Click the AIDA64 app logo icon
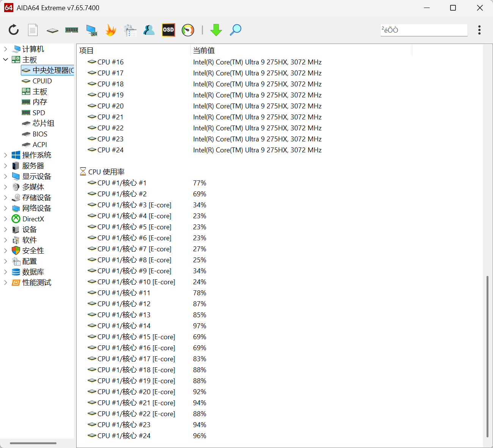Screen dimensions: 493x448 [x=8, y=8]
